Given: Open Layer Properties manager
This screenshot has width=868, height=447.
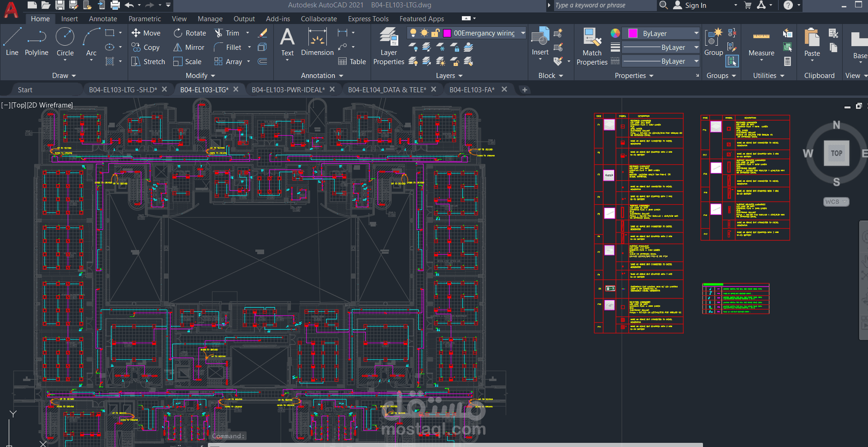Looking at the screenshot, I should pyautogui.click(x=389, y=46).
